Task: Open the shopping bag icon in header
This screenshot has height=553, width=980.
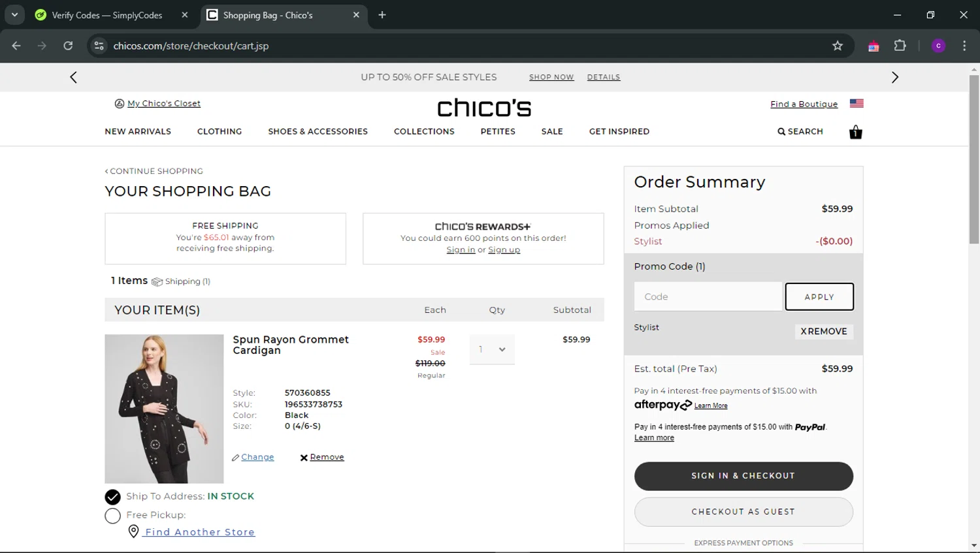Action: tap(855, 133)
